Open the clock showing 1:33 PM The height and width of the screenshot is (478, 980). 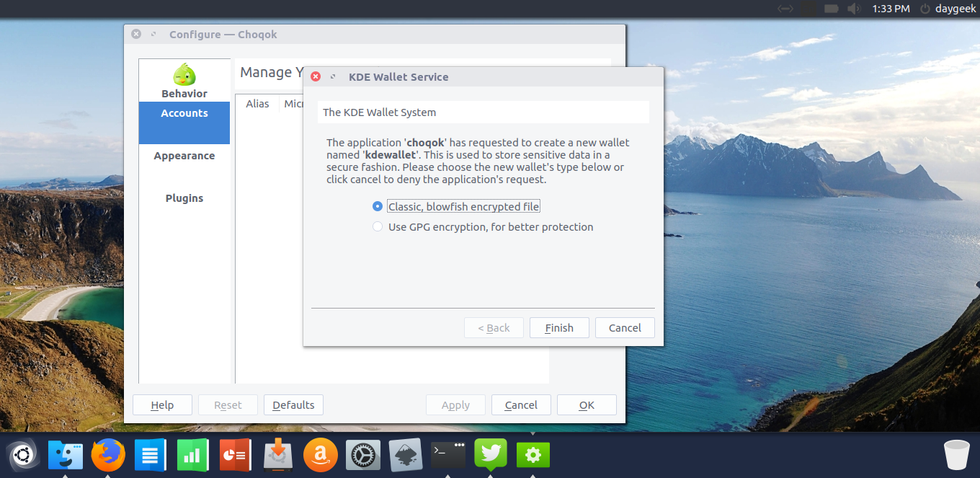click(891, 9)
